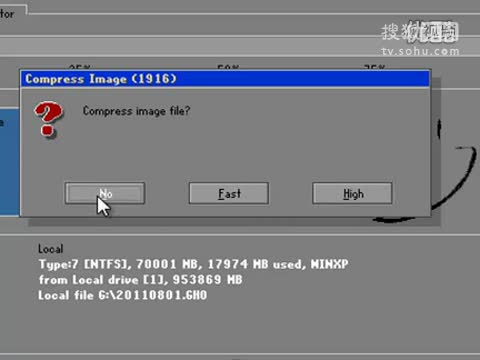Image resolution: width=480 pixels, height=360 pixels.
Task: Click the 75% progress marker
Action: [x=374, y=67]
